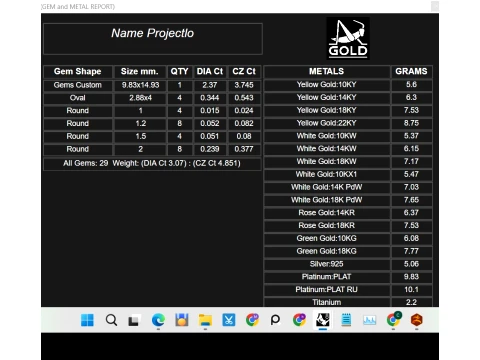Image resolution: width=480 pixels, height=360 pixels.
Task: Select the Oval gem shape cell
Action: coord(78,98)
